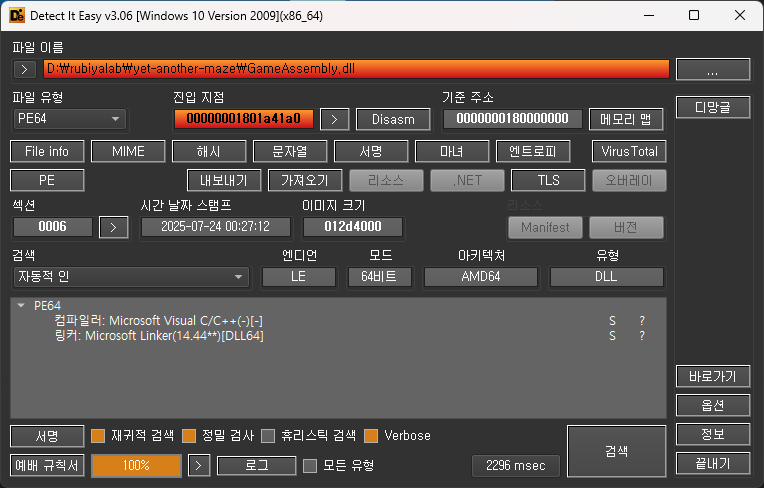
Task: Click the Detect It Easy app icon
Action: (x=17, y=16)
